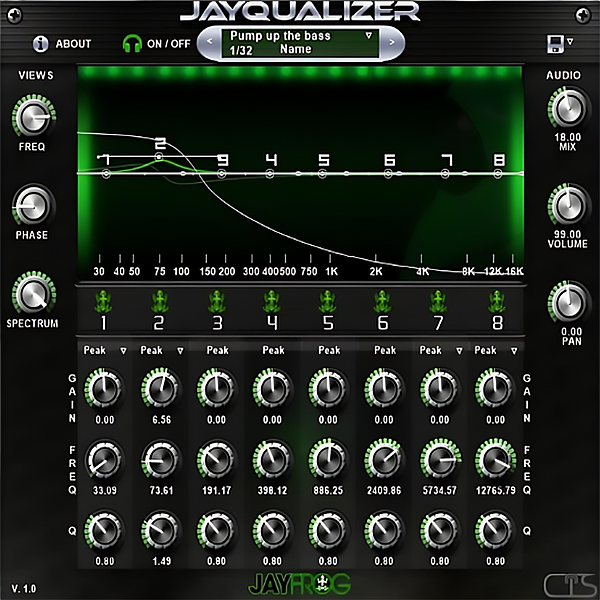This screenshot has height=600, width=600.
Task: Open band 3 Peak filter type selector
Action: click(x=217, y=351)
